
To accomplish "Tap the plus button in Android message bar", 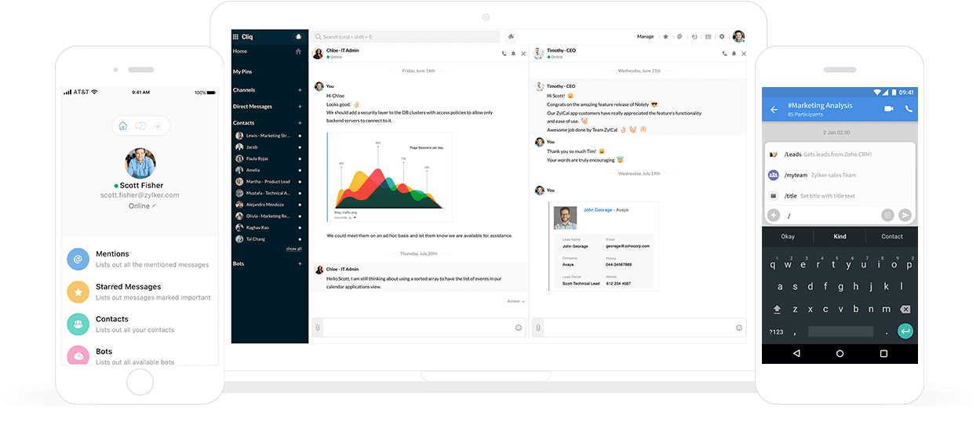I will [x=774, y=215].
